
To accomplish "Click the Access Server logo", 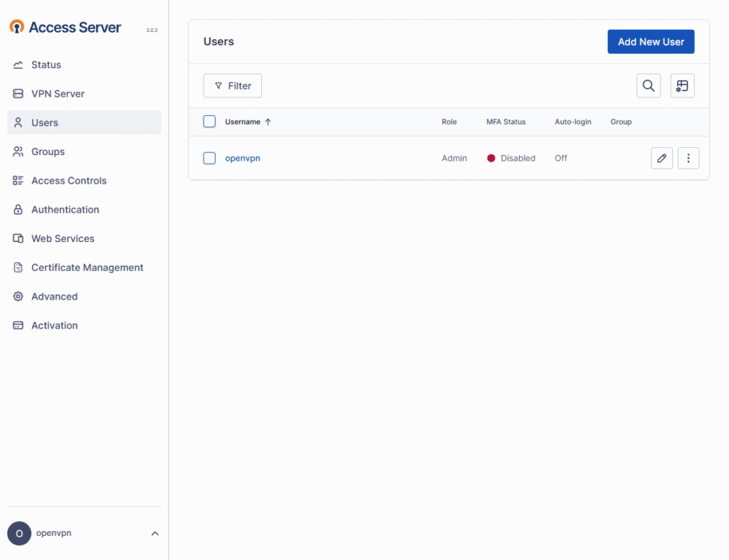I will [x=65, y=27].
